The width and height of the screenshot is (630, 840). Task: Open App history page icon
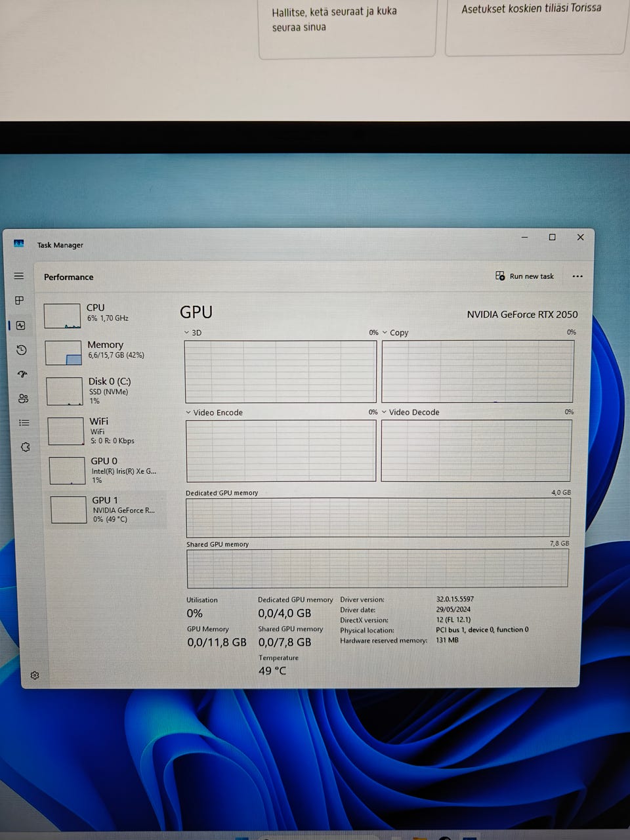click(x=21, y=350)
